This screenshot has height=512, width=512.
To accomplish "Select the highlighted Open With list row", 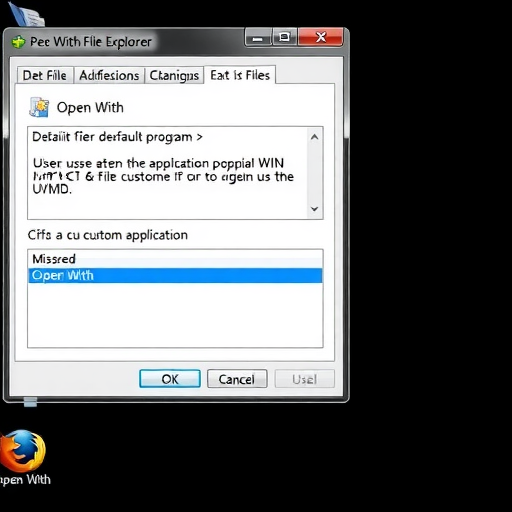I will [x=175, y=276].
